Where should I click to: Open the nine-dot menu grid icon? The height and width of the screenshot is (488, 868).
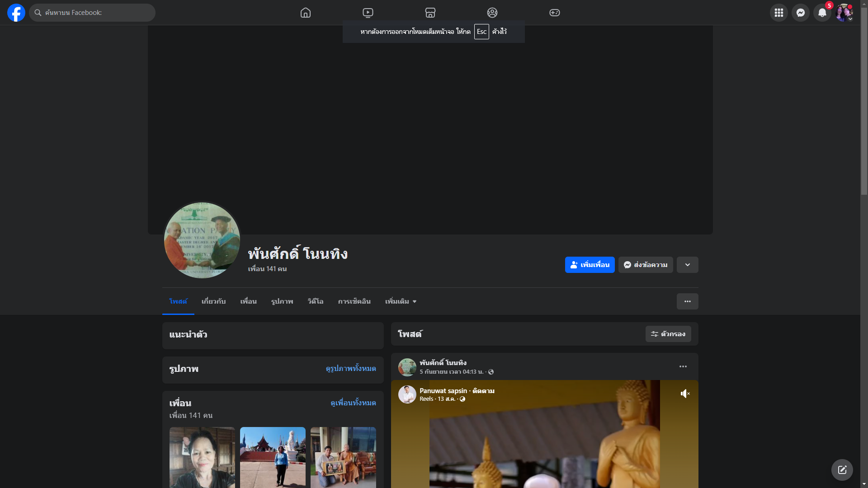779,13
